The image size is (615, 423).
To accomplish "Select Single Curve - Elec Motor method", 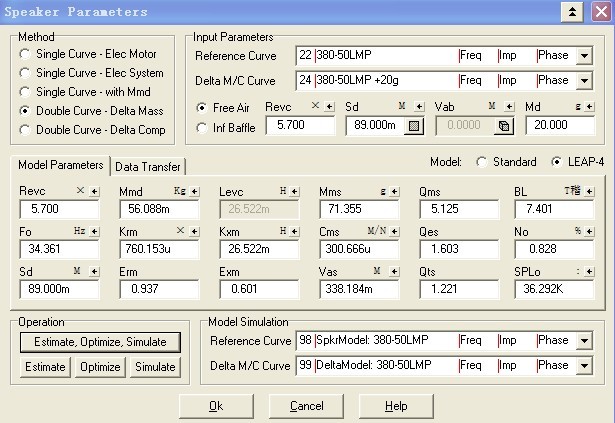I will (x=24, y=54).
